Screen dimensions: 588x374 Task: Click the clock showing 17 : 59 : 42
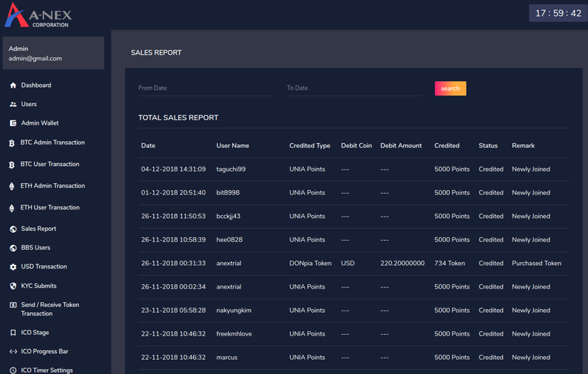point(558,14)
